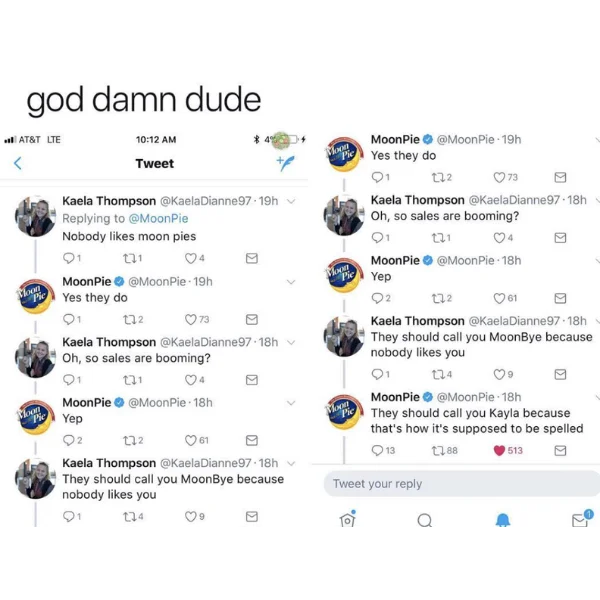Open the Kaela Thompson name on the 'Nobody likes moon pies' tweet
This screenshot has height=600, width=600.
click(x=109, y=201)
